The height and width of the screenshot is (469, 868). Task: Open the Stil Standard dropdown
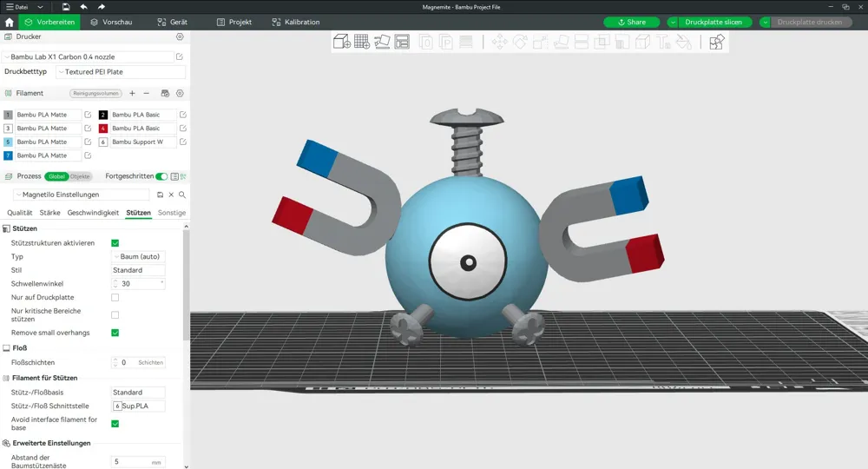(x=138, y=270)
